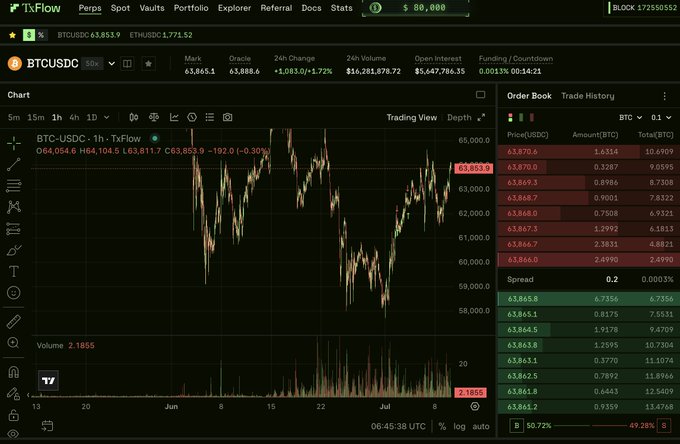Switch to the Order Book tab
Screen dimensions: 680x444
click(529, 96)
